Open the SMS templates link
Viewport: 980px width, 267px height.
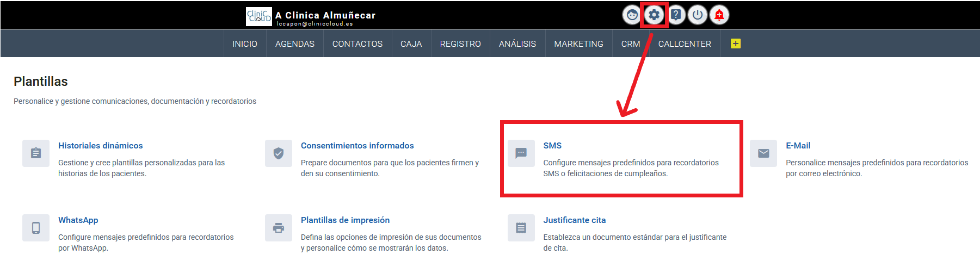click(x=552, y=146)
